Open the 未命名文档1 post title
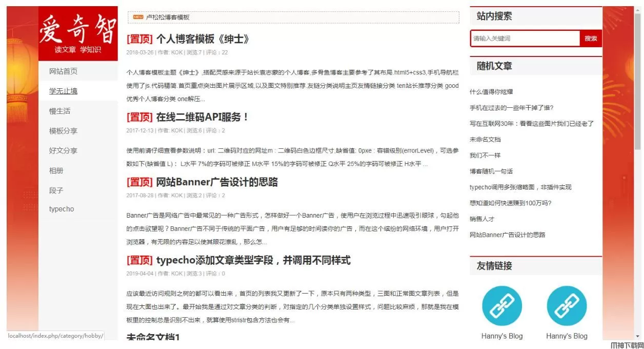This screenshot has width=644, height=349. [153, 338]
